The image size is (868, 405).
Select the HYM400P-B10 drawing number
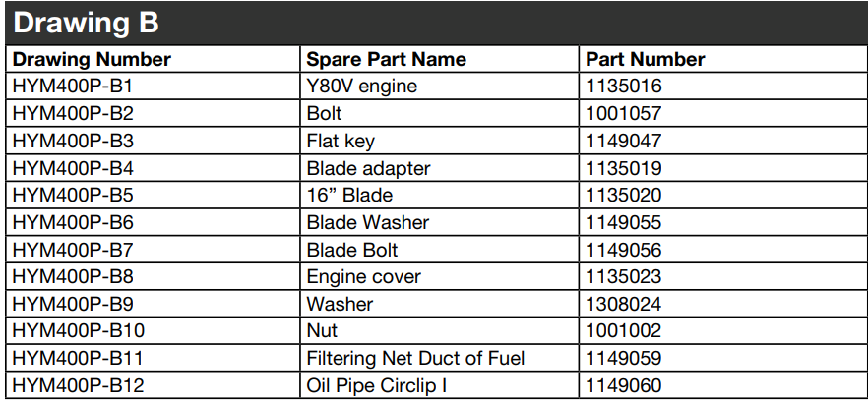79,331
